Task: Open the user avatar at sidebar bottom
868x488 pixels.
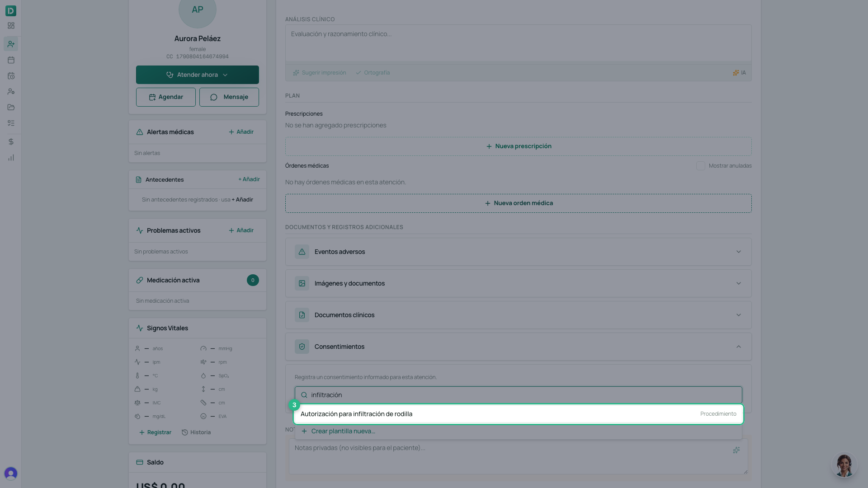Action: pos(11,473)
